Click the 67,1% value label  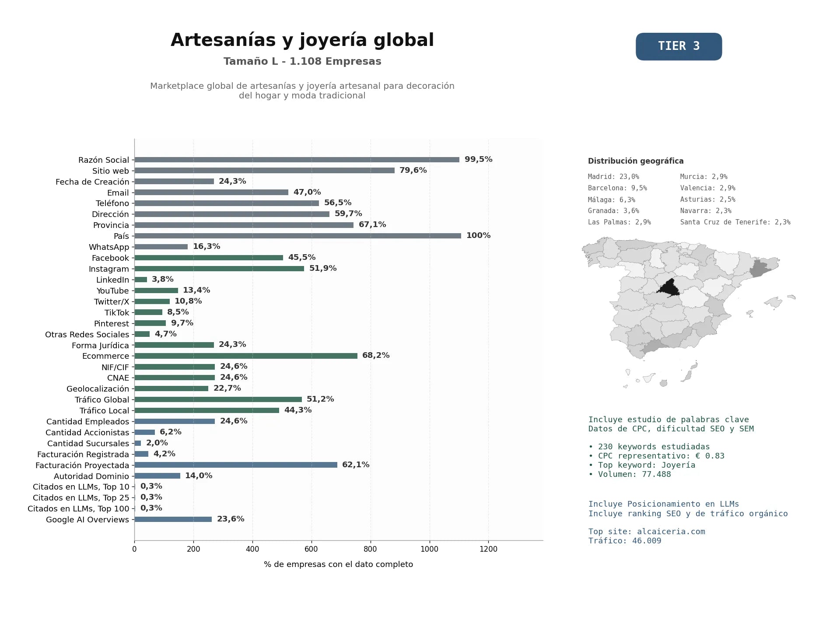click(x=372, y=224)
